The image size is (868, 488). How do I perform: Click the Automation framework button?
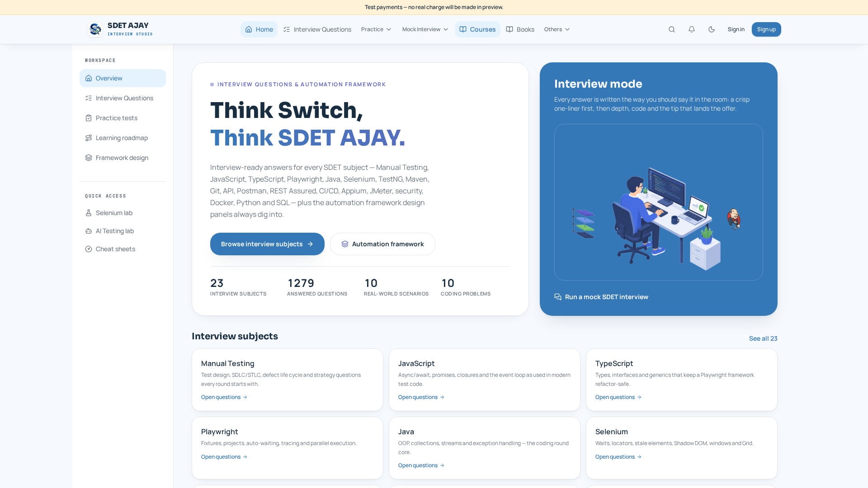pyautogui.click(x=382, y=244)
